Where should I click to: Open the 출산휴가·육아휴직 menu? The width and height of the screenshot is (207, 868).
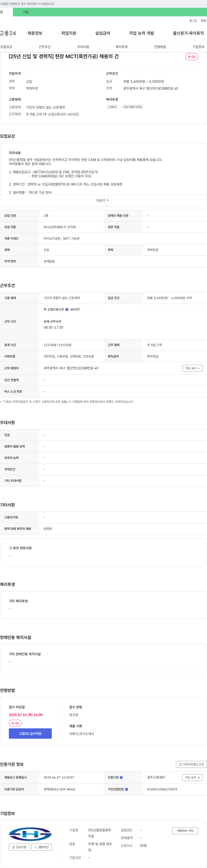(188, 33)
